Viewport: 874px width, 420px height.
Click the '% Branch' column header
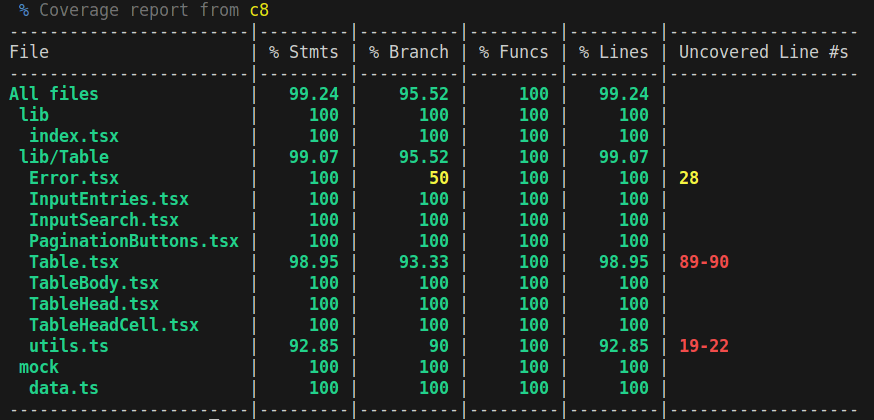tap(408, 52)
